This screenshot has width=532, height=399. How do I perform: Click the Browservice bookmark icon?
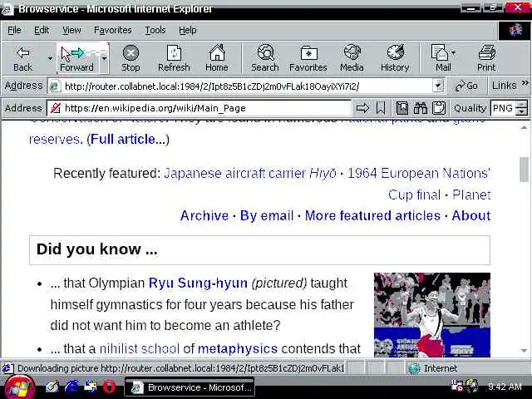(381, 108)
